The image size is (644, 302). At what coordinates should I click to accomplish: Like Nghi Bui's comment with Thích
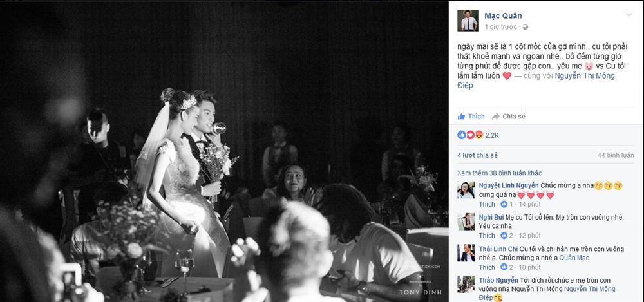(487, 236)
